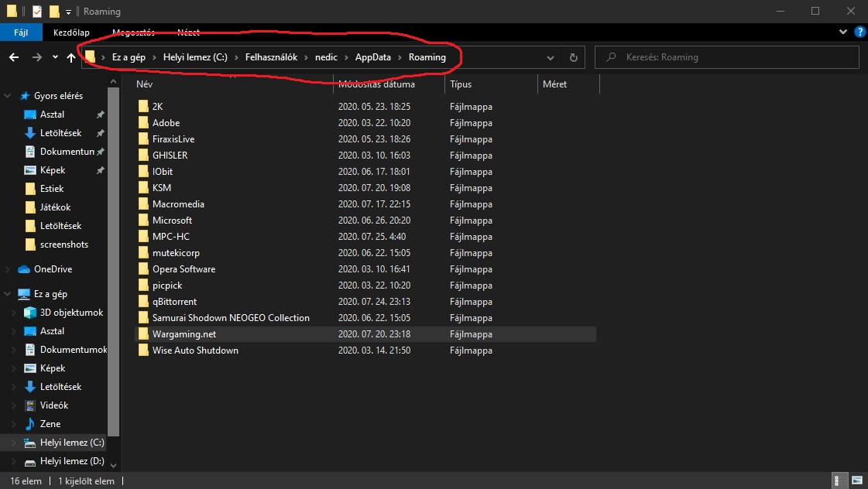Click the 'Keresés: Roaming' search field
This screenshot has width=868, height=489.
[x=726, y=57]
